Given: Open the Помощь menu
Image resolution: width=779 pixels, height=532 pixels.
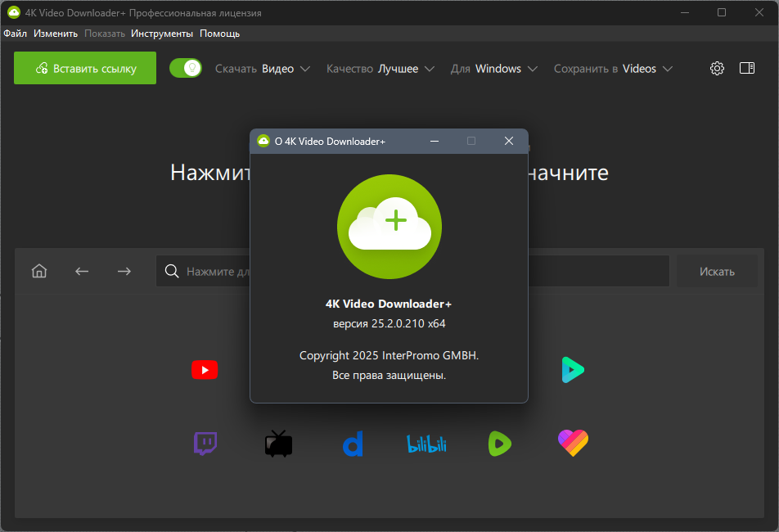Looking at the screenshot, I should click(220, 34).
